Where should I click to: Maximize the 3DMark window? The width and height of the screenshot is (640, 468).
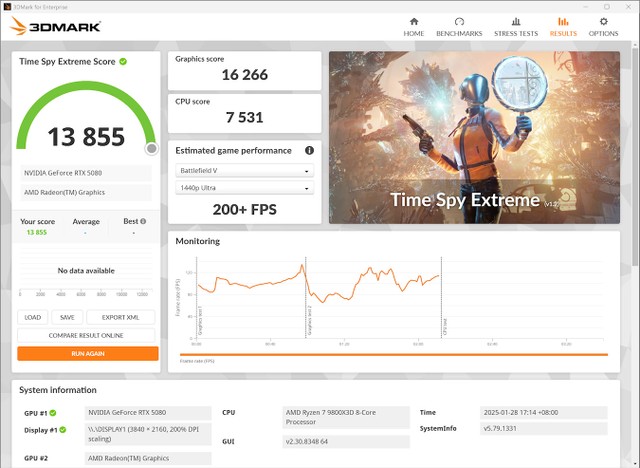607,7
